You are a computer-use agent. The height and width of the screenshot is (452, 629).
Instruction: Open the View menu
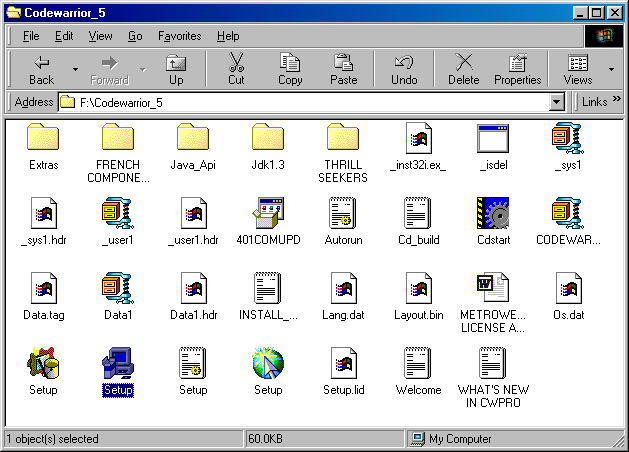100,36
